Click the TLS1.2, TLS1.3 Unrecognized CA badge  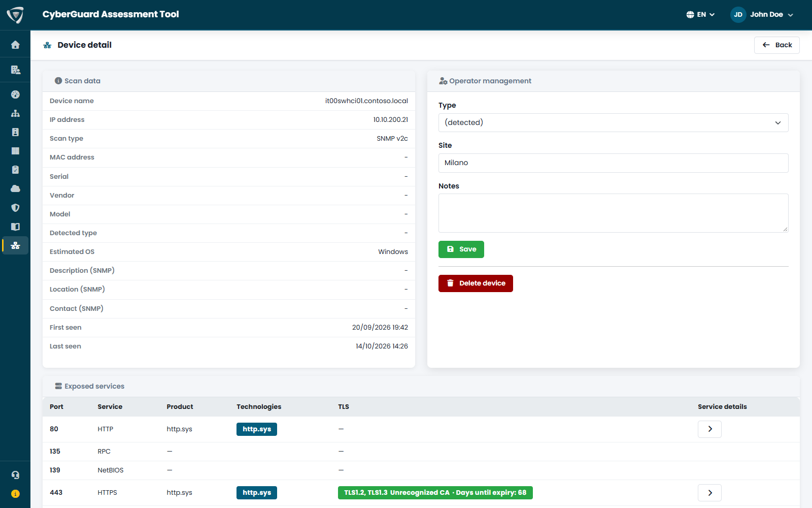click(x=435, y=493)
